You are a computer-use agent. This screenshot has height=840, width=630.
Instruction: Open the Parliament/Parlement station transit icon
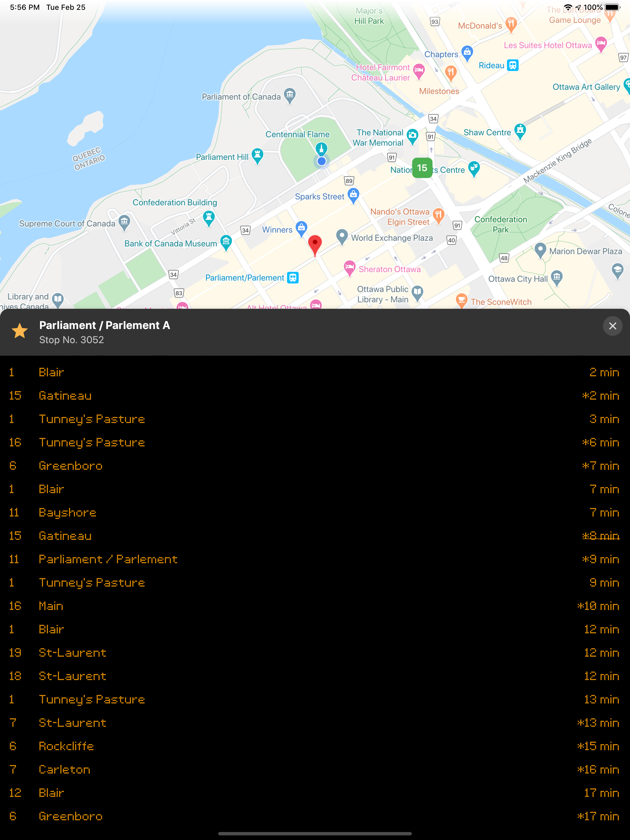293,278
